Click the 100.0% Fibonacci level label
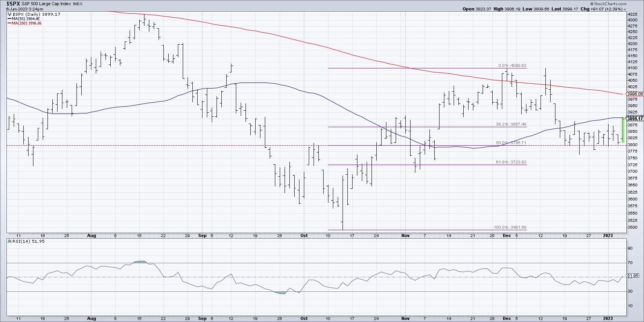This screenshot has height=322, width=644. point(510,227)
